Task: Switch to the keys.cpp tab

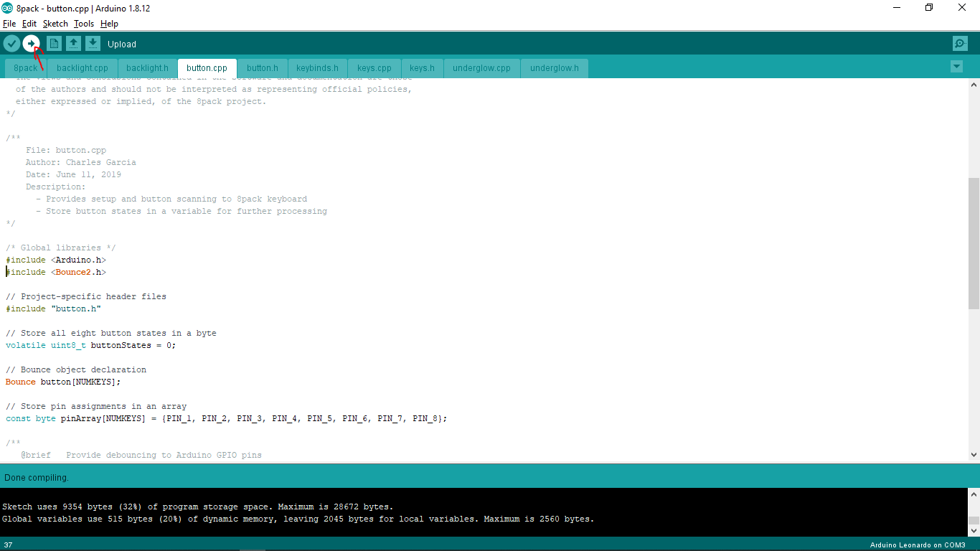Action: pyautogui.click(x=374, y=68)
